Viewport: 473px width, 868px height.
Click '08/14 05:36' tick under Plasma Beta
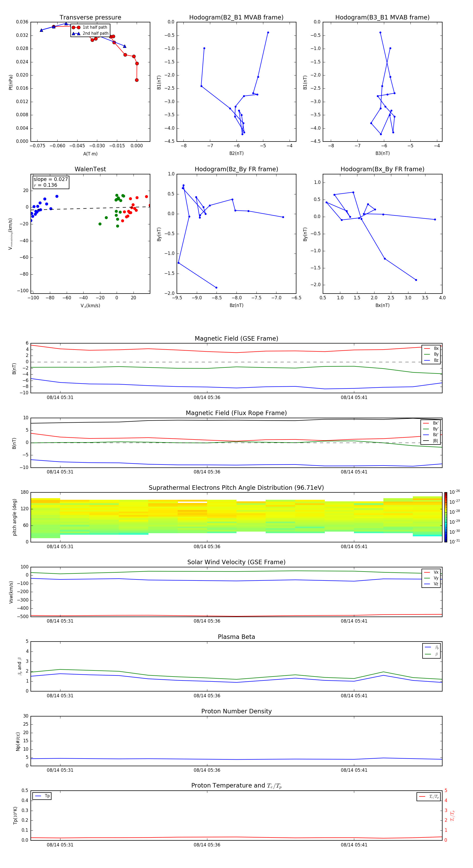[x=207, y=696]
